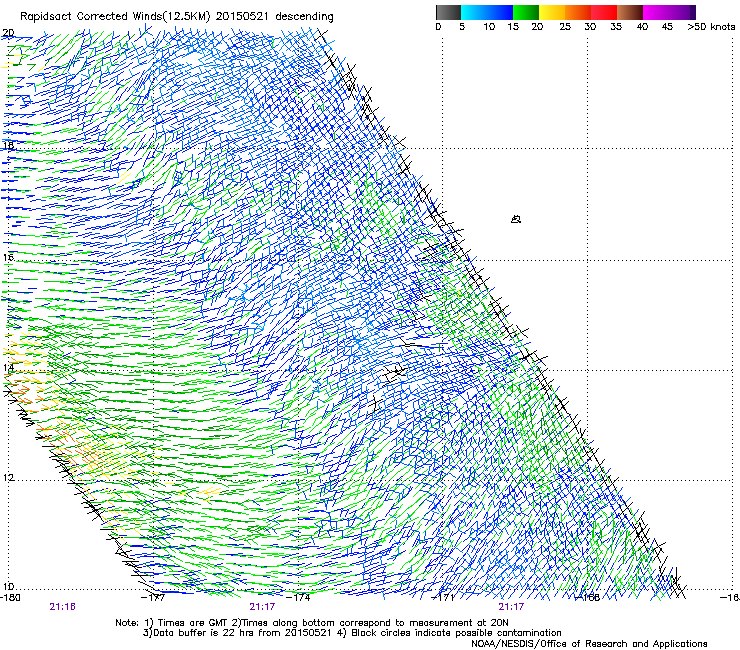Click the magenta 40-45 knots legend swatch
Screen dimensions: 740x650
[656, 12]
